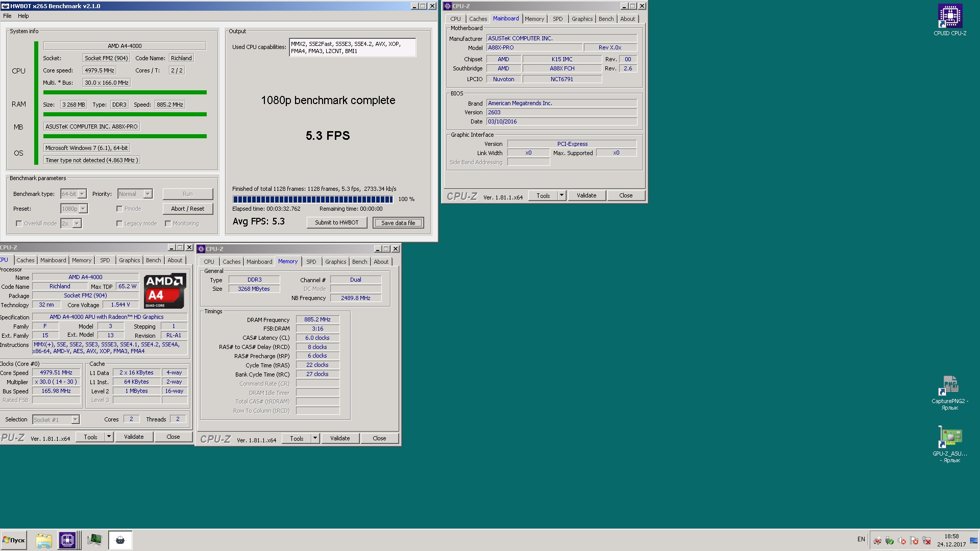Click the BIOS Version 2603 field
The height and width of the screenshot is (551, 980).
[x=561, y=112]
